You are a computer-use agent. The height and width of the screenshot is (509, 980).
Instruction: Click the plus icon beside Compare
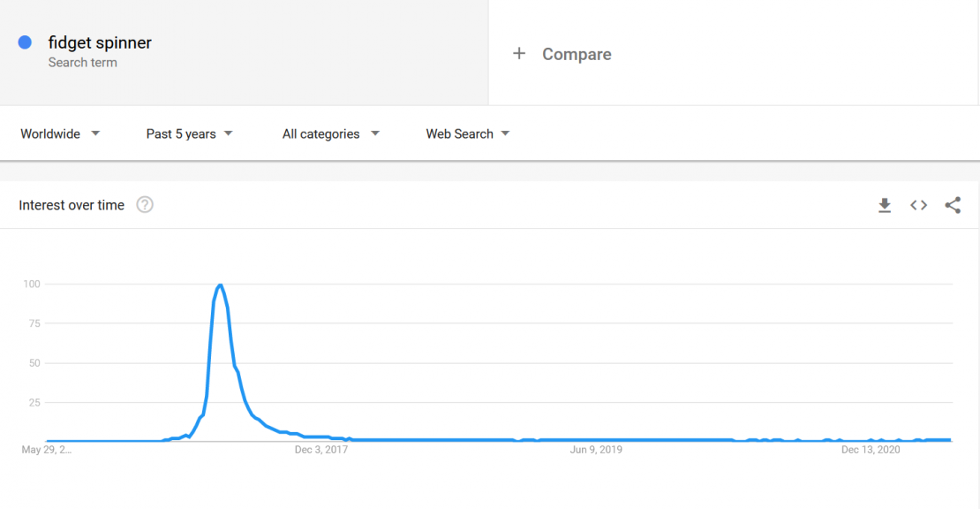click(519, 54)
